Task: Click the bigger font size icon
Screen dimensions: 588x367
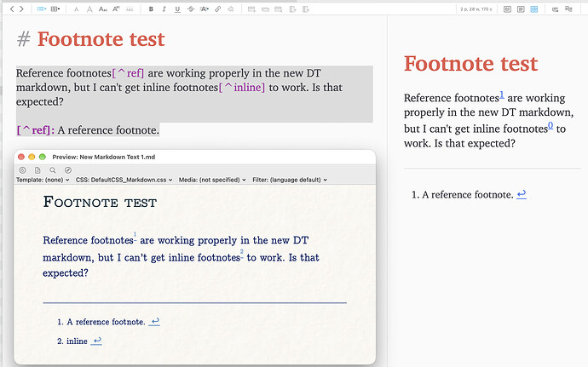Action: click(x=89, y=9)
